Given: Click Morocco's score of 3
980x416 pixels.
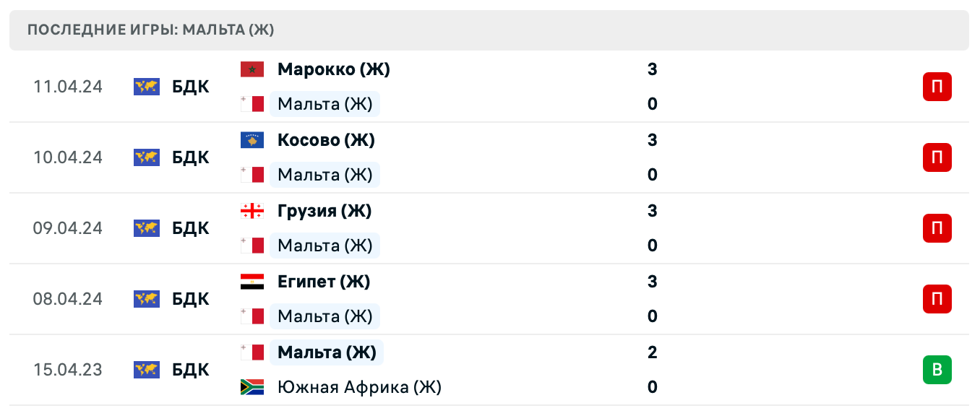Looking at the screenshot, I should coord(652,69).
